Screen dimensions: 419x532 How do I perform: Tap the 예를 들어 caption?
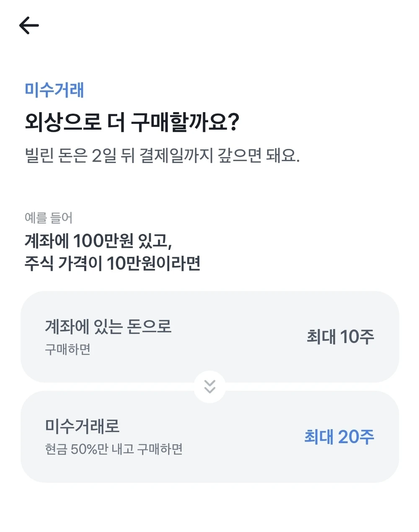pos(49,218)
